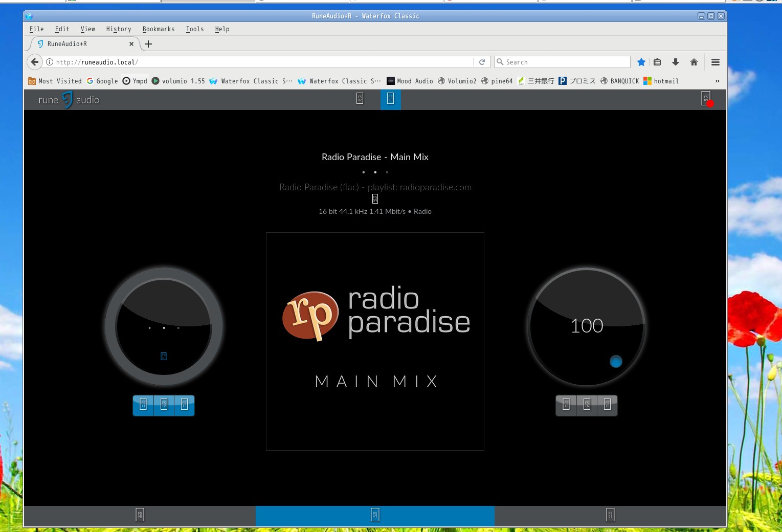Open the Playlist panel in the bottom-right bar
782x532 pixels.
(610, 515)
